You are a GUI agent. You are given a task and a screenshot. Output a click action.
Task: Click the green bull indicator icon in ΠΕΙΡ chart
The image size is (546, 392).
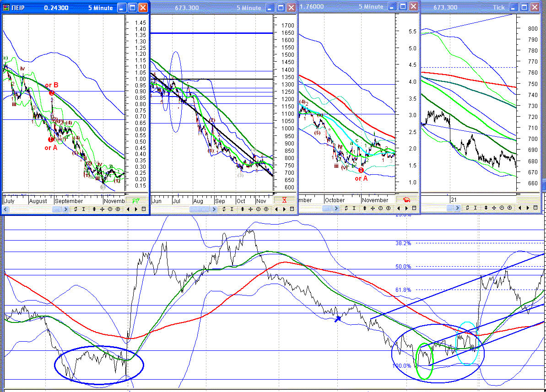click(x=136, y=201)
